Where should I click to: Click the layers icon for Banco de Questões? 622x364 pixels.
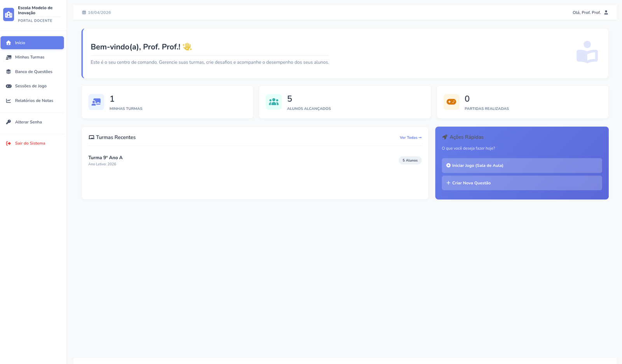point(9,72)
